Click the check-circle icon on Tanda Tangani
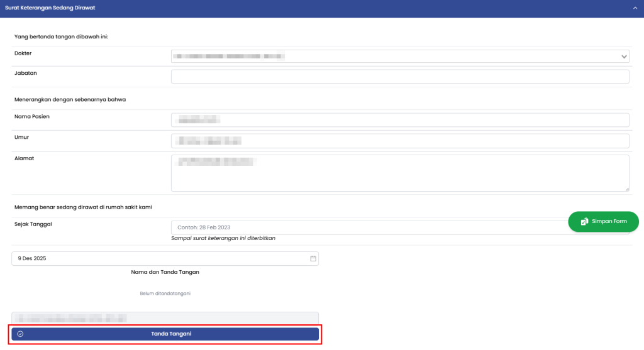 [20, 334]
